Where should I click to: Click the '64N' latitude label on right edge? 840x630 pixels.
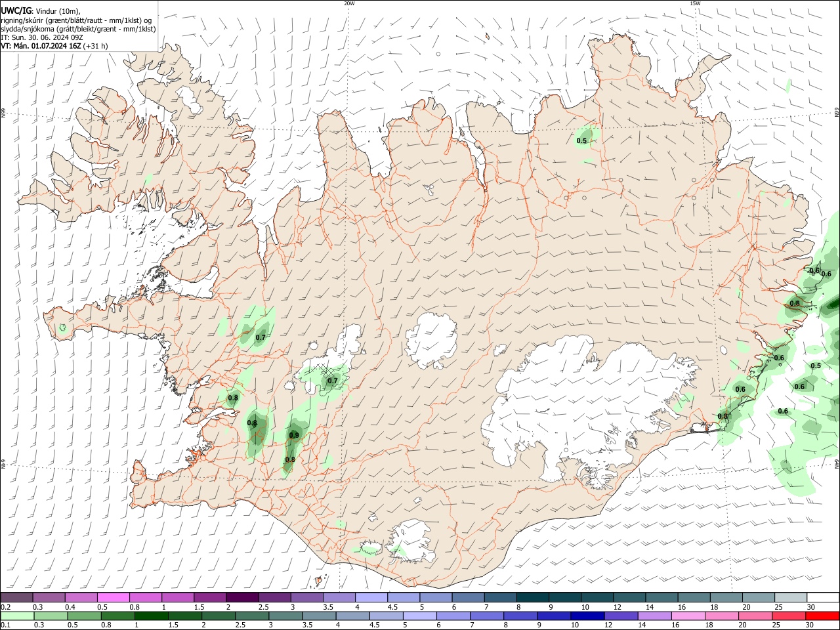click(837, 464)
